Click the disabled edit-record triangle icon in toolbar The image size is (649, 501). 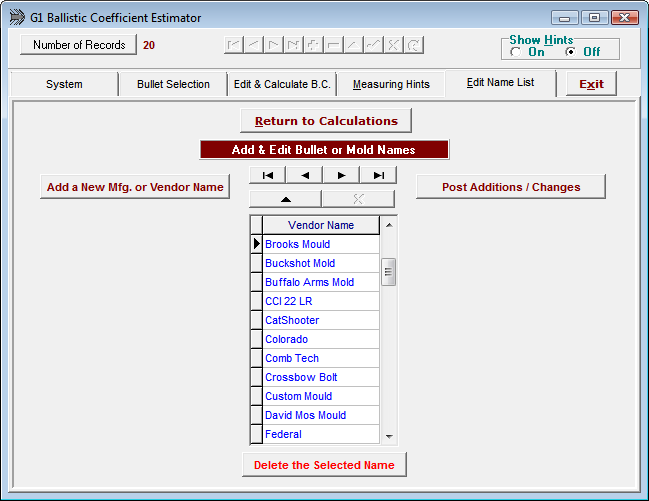[353, 45]
